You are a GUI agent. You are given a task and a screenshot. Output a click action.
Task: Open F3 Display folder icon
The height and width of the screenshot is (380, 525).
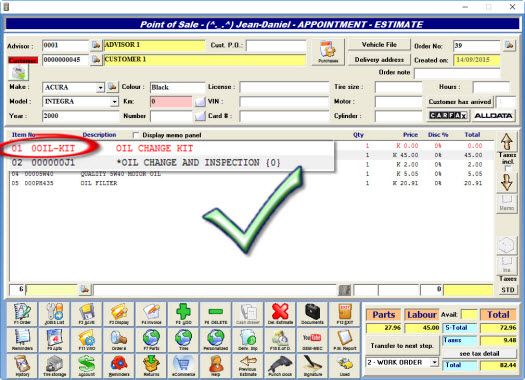pyautogui.click(x=119, y=314)
